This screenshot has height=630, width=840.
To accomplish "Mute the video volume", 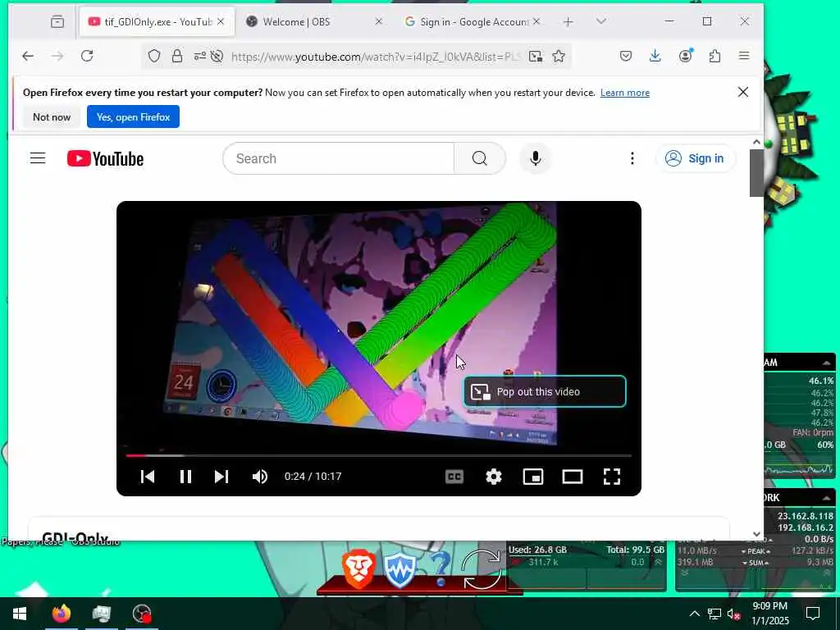I will click(x=260, y=477).
